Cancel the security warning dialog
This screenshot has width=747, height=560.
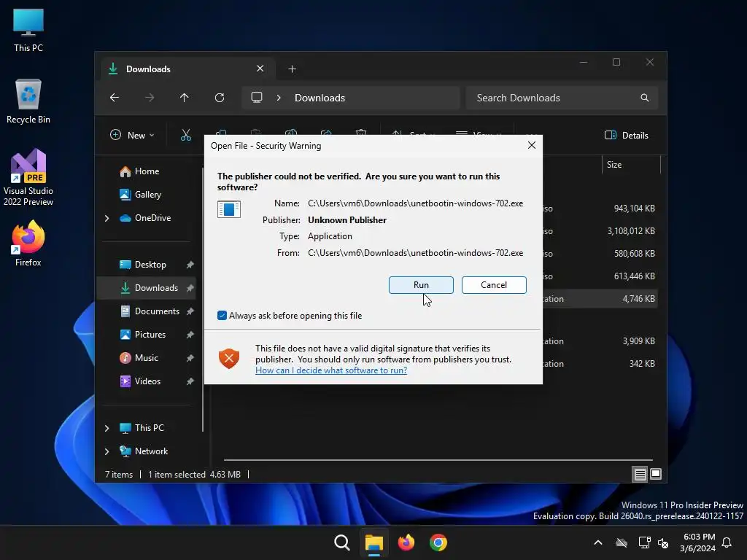[x=494, y=285]
